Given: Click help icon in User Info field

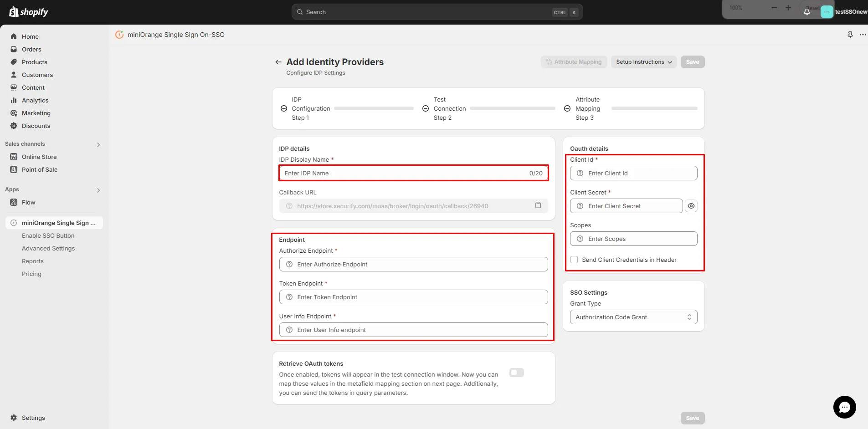Looking at the screenshot, I should point(289,330).
